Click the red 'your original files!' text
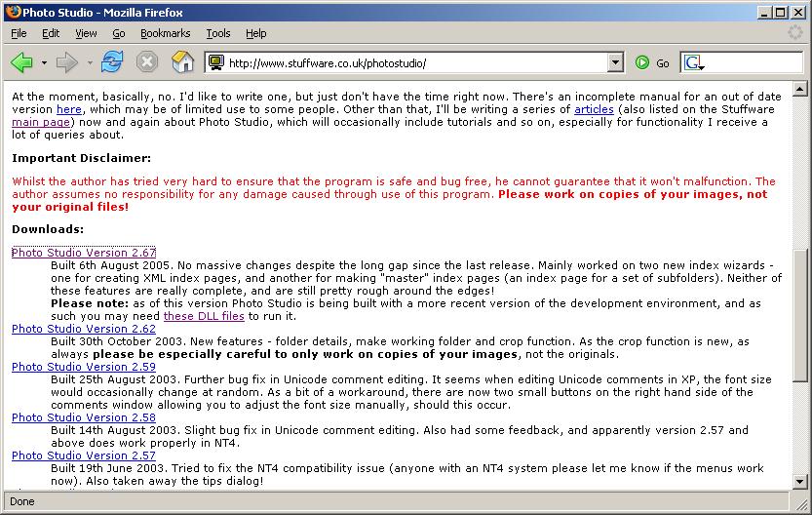The height and width of the screenshot is (515, 812). 70,207
